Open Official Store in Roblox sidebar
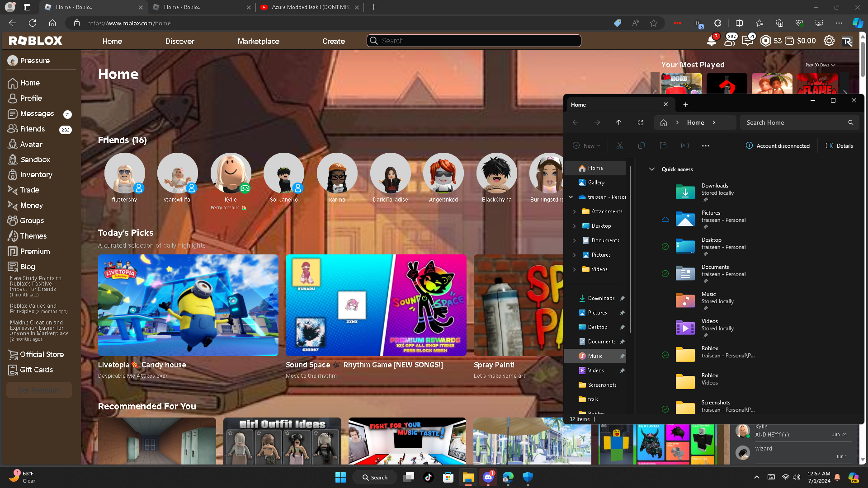Screen dimensions: 868x488 (x=42, y=354)
